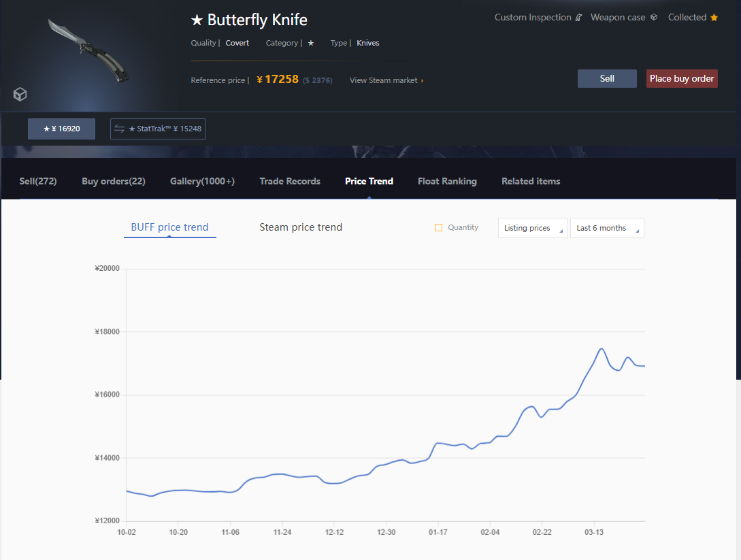This screenshot has height=560, width=741.
Task: Go to the Buy orders(22) tab
Action: 114,182
